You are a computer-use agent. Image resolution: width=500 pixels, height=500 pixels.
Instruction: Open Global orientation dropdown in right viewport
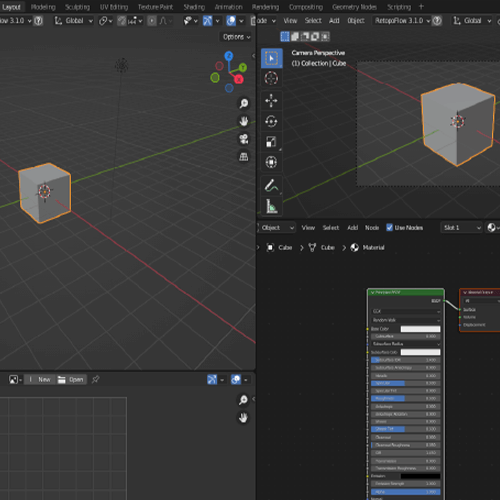pos(472,21)
